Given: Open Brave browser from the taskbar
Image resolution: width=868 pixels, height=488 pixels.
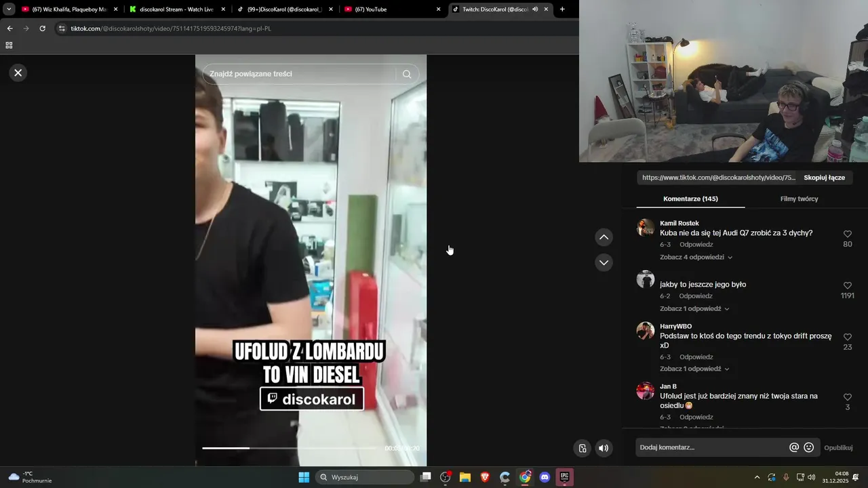Looking at the screenshot, I should (x=485, y=477).
